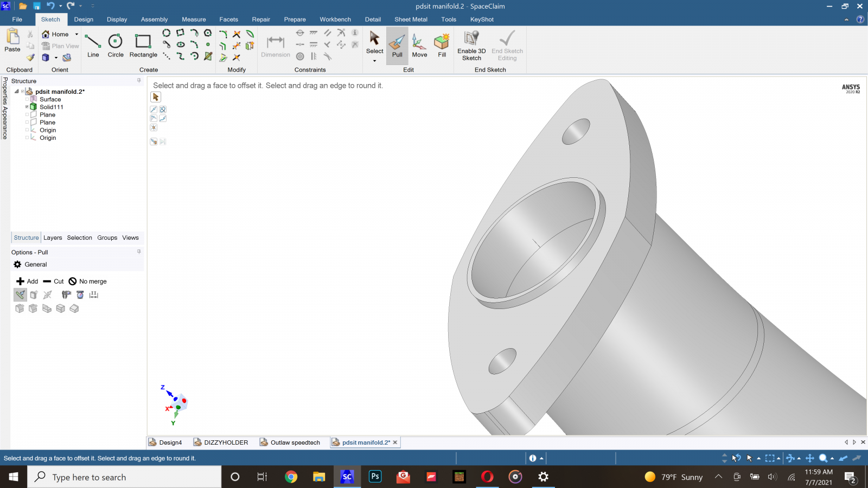Switch to the Design ribbon tab
The image size is (868, 488).
[x=84, y=20]
